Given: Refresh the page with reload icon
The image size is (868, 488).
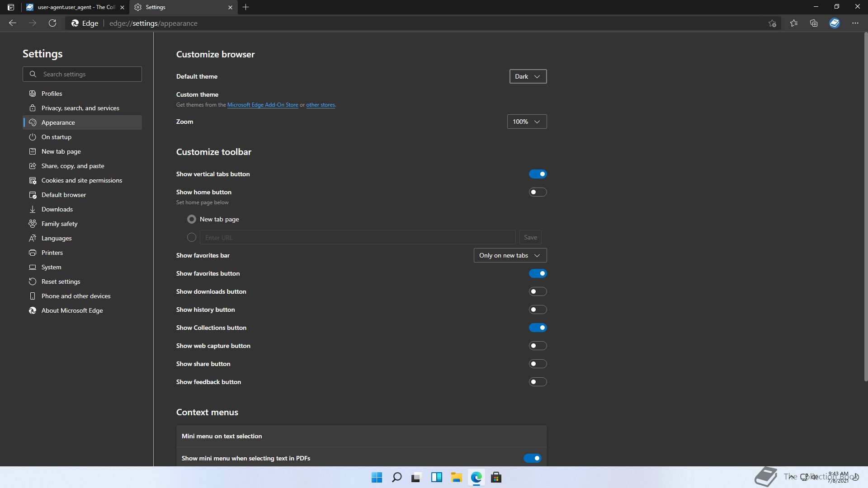Looking at the screenshot, I should coord(52,23).
